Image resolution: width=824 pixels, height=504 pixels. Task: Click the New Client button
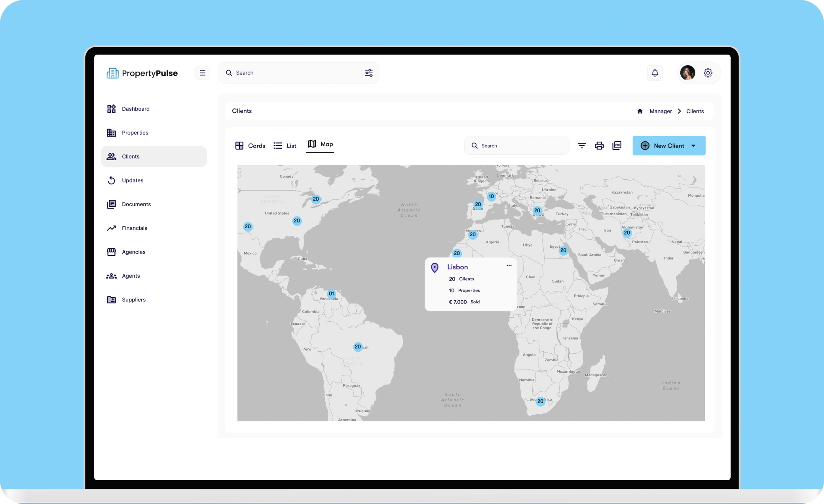click(669, 146)
